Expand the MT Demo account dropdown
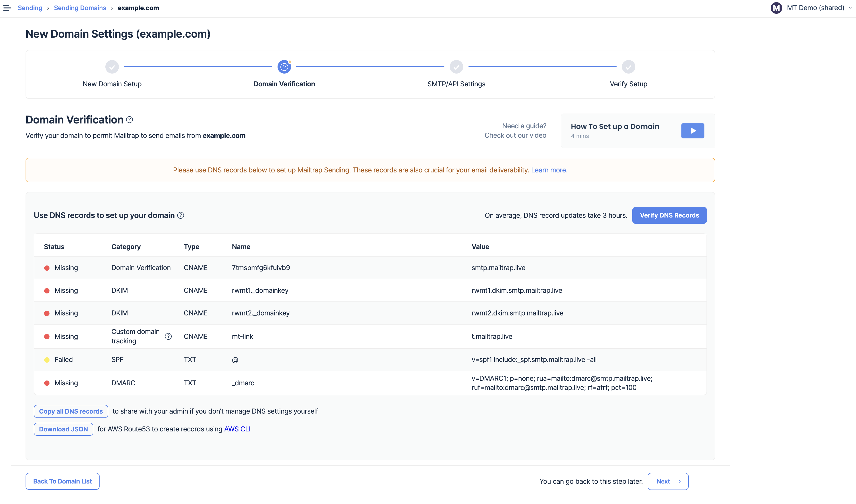Image resolution: width=856 pixels, height=504 pixels. click(848, 8)
